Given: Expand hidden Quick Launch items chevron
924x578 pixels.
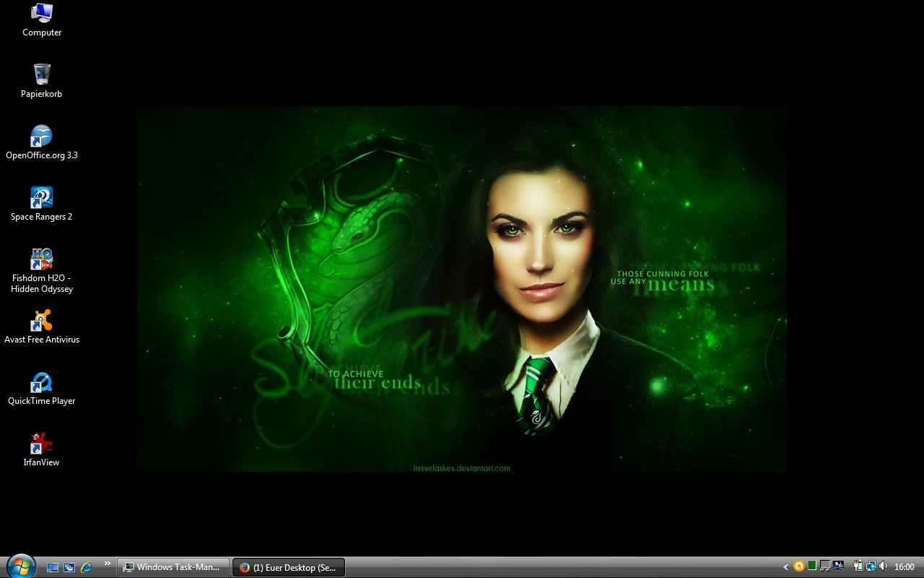Looking at the screenshot, I should tap(108, 564).
